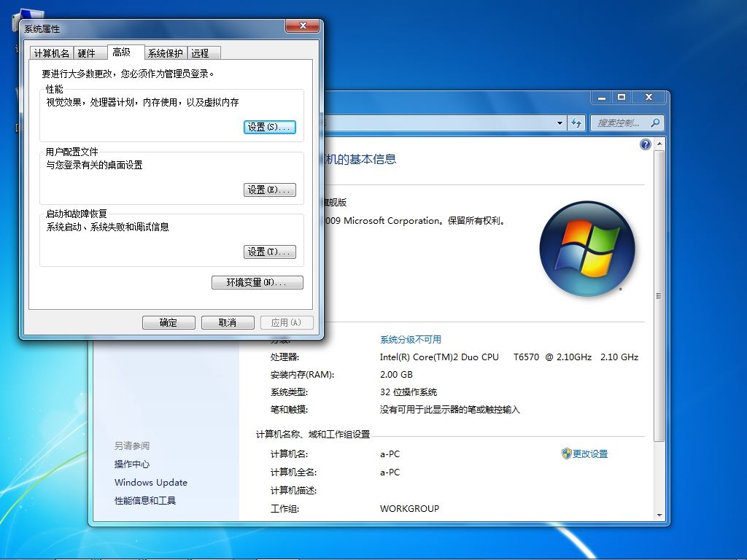Expand the address bar history dropdown

point(560,122)
